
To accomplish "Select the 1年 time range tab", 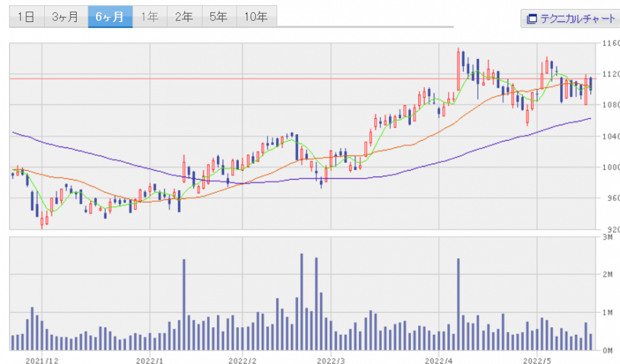I will (x=150, y=18).
